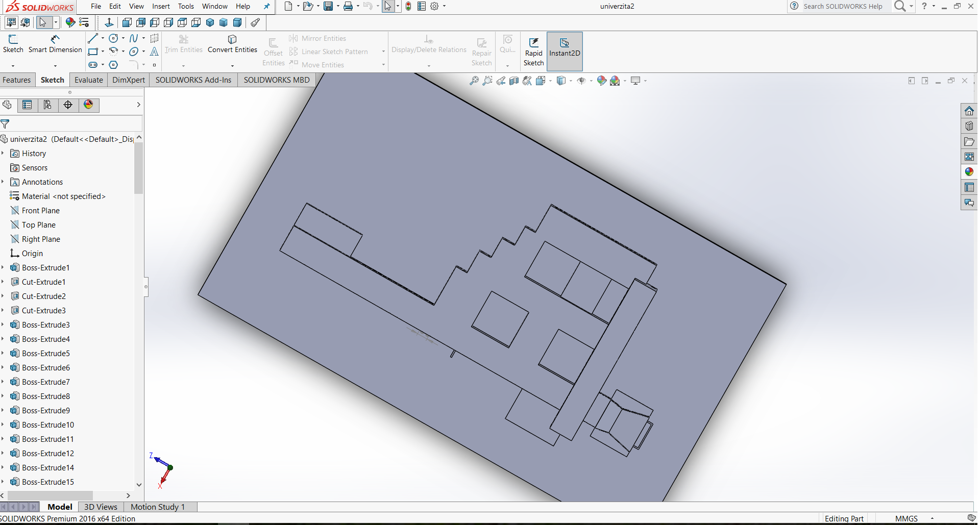
Task: Click the Print icon
Action: [348, 6]
